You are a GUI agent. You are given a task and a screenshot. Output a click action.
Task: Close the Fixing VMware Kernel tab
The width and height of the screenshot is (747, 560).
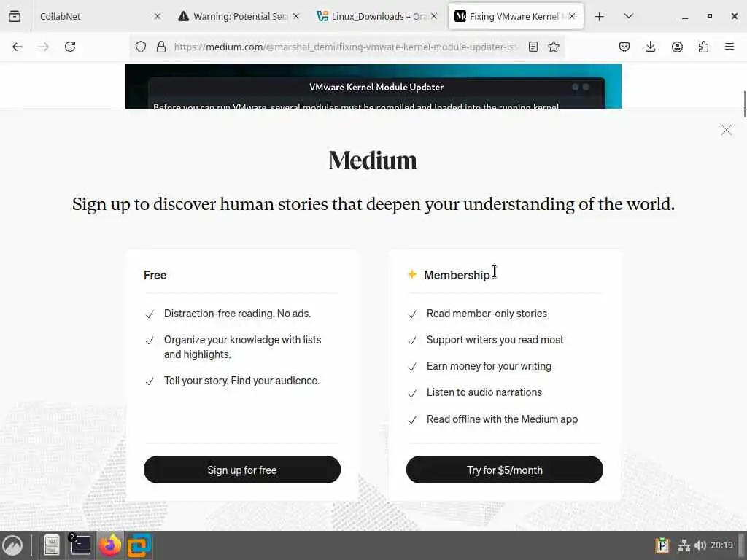pyautogui.click(x=572, y=16)
